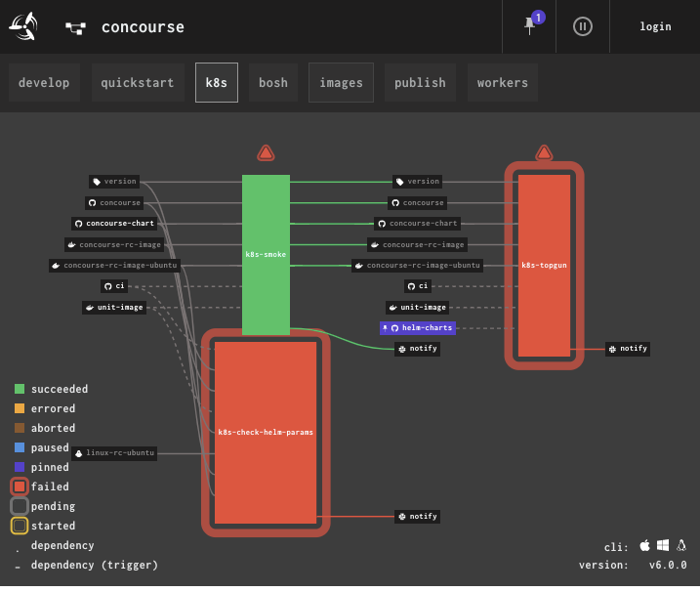The width and height of the screenshot is (700, 592).
Task: Click the blue paused legend swatch
Action: (x=20, y=447)
